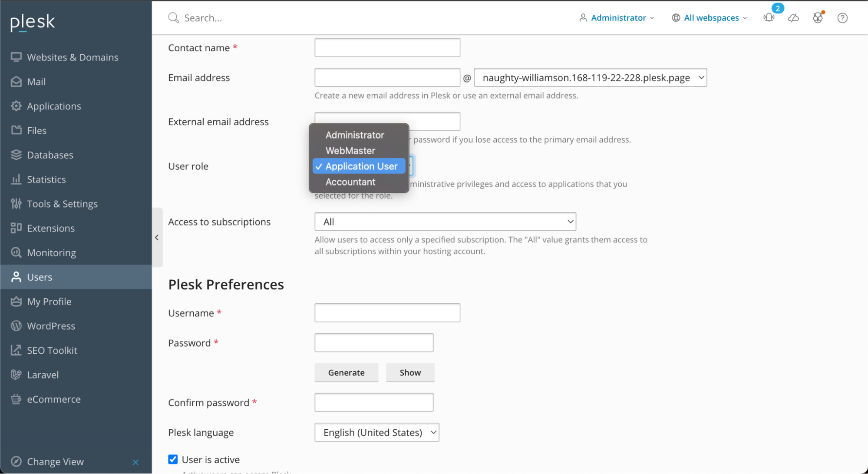
Task: Click the Show password button
Action: (x=410, y=372)
